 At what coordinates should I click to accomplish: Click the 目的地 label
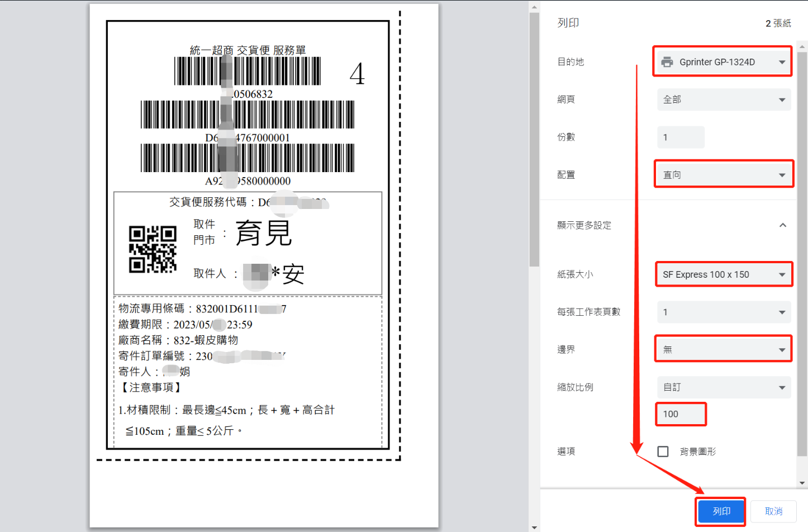point(571,62)
